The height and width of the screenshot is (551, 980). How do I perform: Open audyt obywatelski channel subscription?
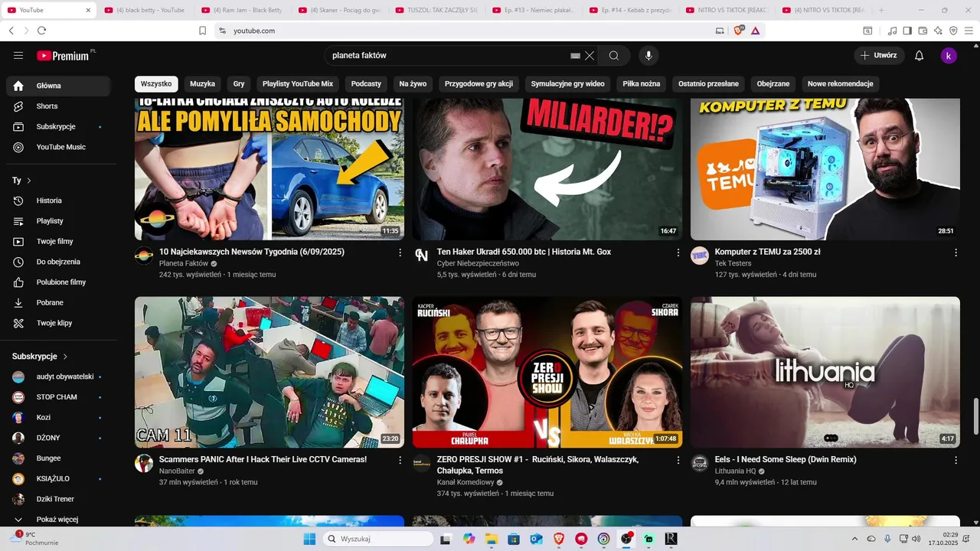coord(60,377)
